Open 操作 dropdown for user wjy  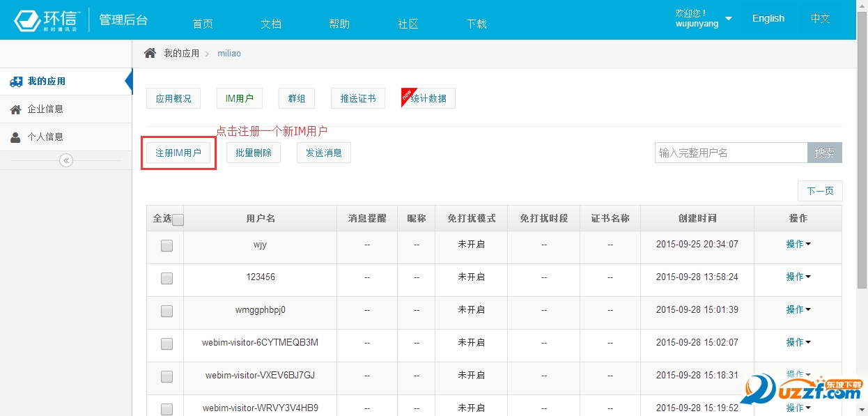click(x=798, y=244)
